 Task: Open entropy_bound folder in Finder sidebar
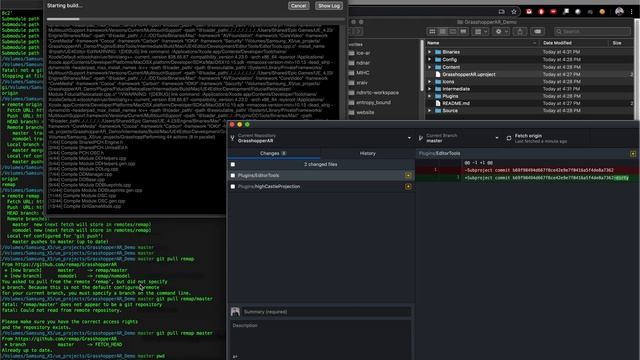click(x=373, y=102)
